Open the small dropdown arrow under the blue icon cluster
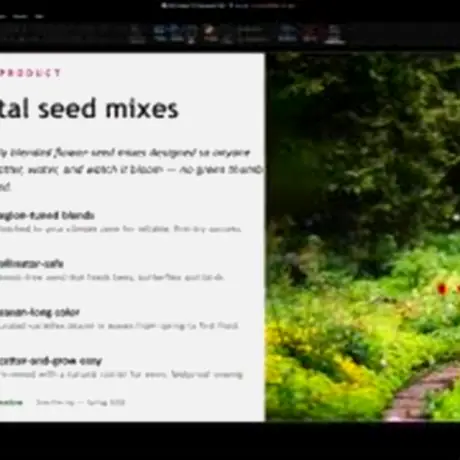This screenshot has width=460, height=460. [x=191, y=41]
